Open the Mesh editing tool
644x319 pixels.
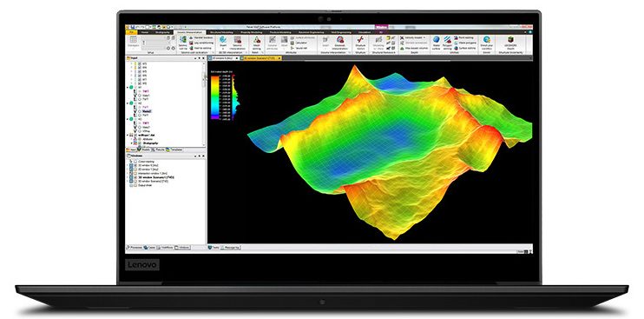pyautogui.click(x=257, y=40)
